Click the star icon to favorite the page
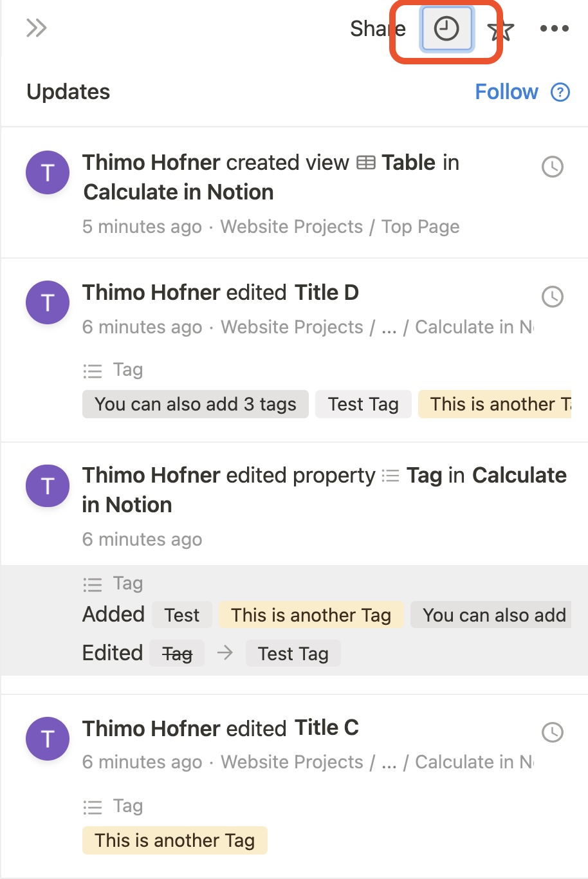The width and height of the screenshot is (588, 879). click(x=501, y=28)
